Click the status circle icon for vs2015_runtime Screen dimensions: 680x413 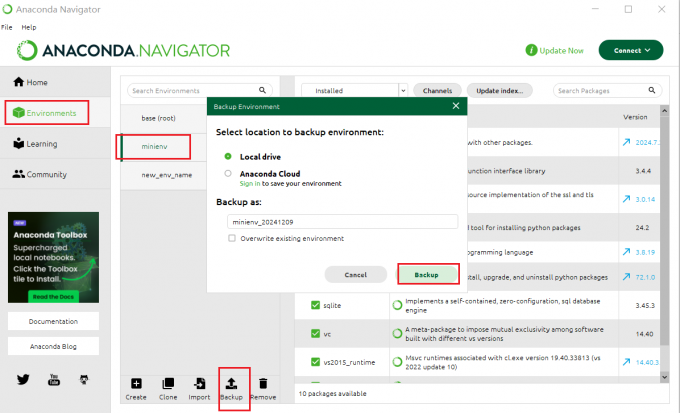point(397,362)
